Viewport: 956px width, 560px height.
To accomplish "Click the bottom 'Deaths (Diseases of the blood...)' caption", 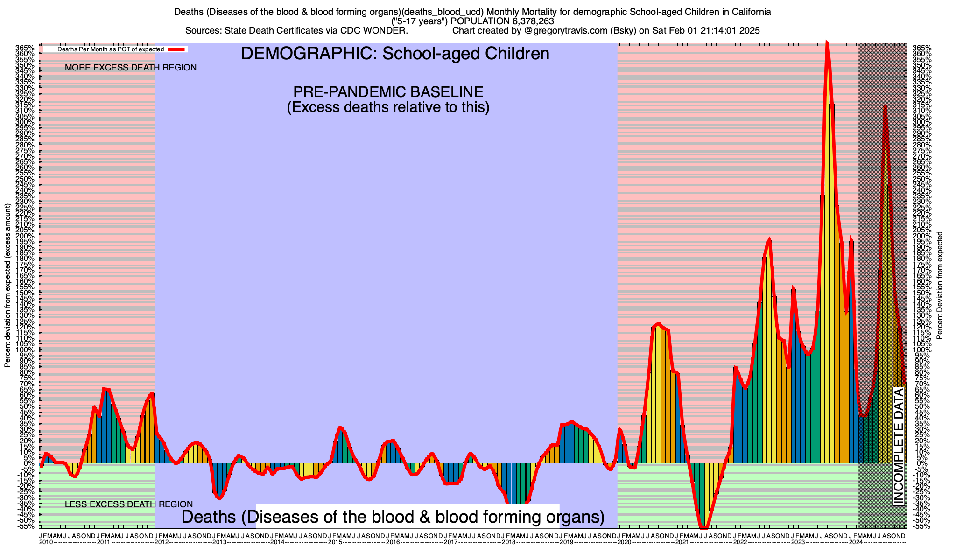I will pyautogui.click(x=393, y=517).
